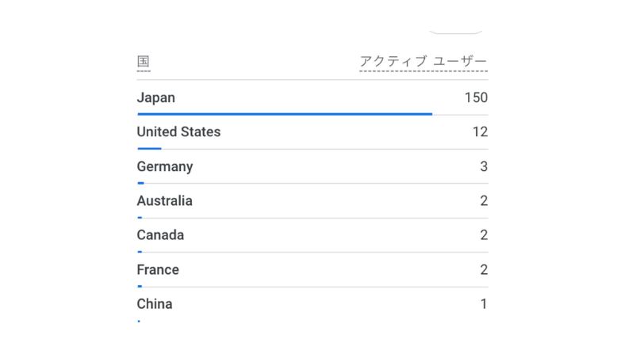
Task: Click France's user count 2
Action: (484, 269)
